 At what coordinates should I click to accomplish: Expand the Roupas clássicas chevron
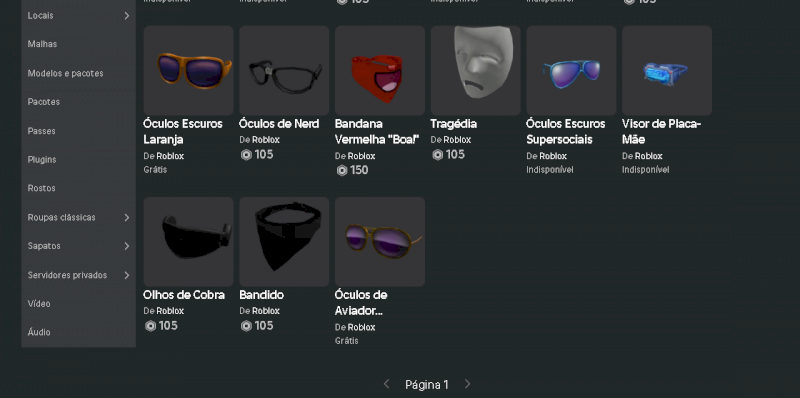127,217
